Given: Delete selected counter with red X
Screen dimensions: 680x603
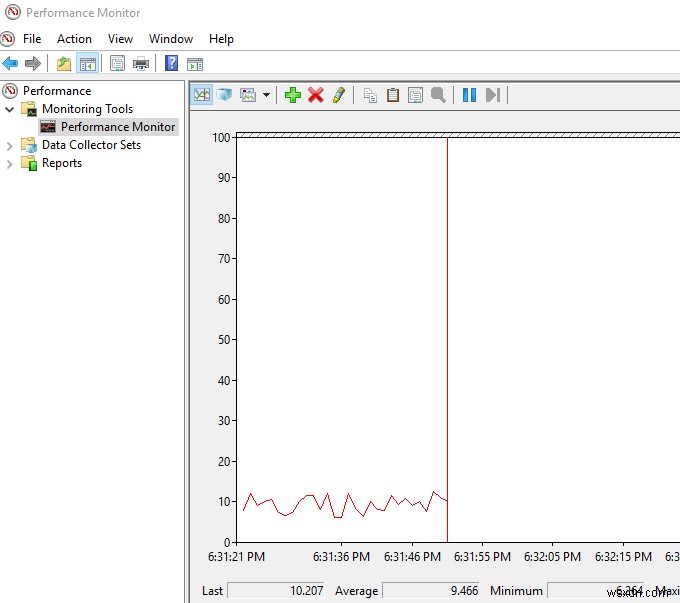Looking at the screenshot, I should (316, 95).
